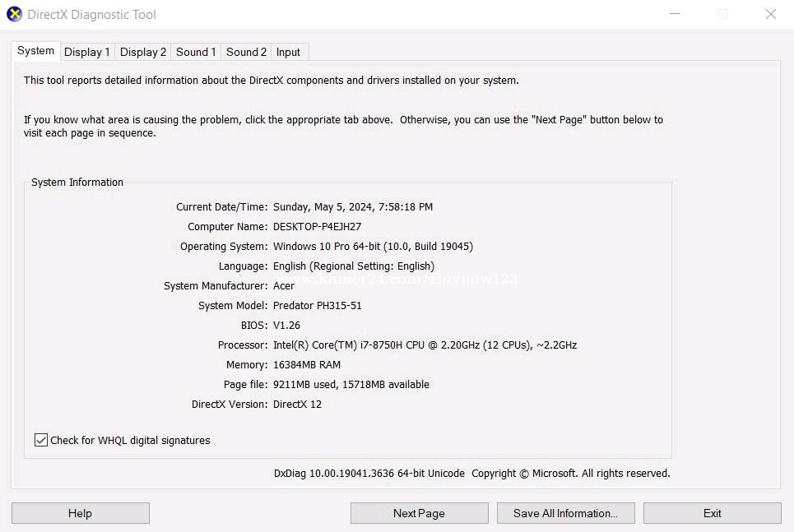Click the 'Memory:' label
This screenshot has width=794, height=532.
click(247, 365)
